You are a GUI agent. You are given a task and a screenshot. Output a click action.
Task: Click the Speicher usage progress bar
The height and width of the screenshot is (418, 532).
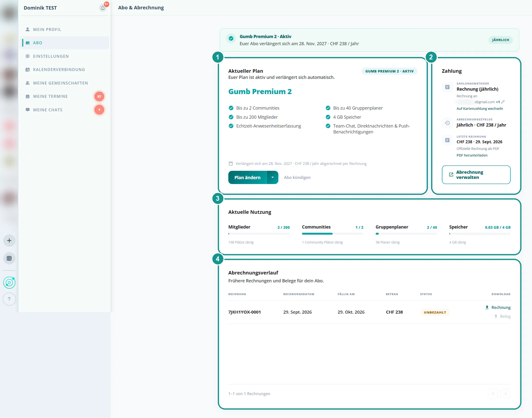480,234
